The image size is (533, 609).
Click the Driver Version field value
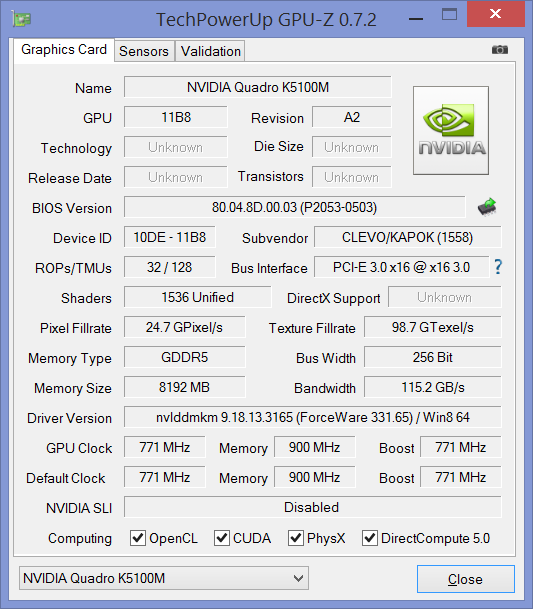(313, 417)
